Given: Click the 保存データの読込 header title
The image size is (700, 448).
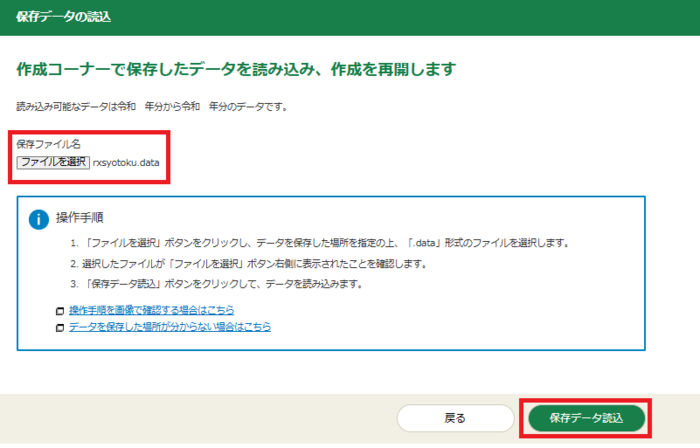Looking at the screenshot, I should pos(63,17).
